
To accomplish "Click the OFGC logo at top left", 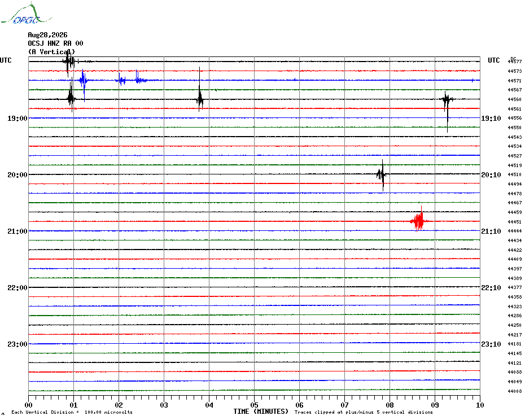I will (x=27, y=14).
